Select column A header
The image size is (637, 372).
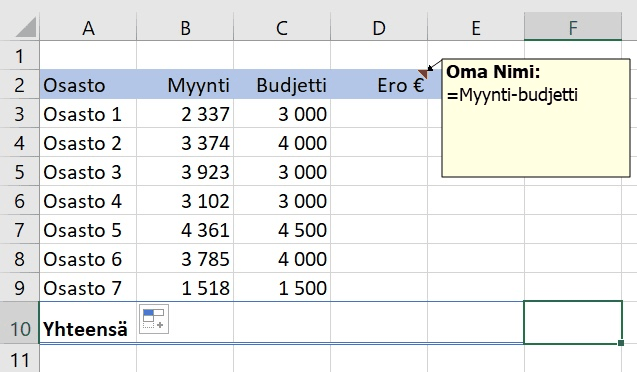click(88, 27)
